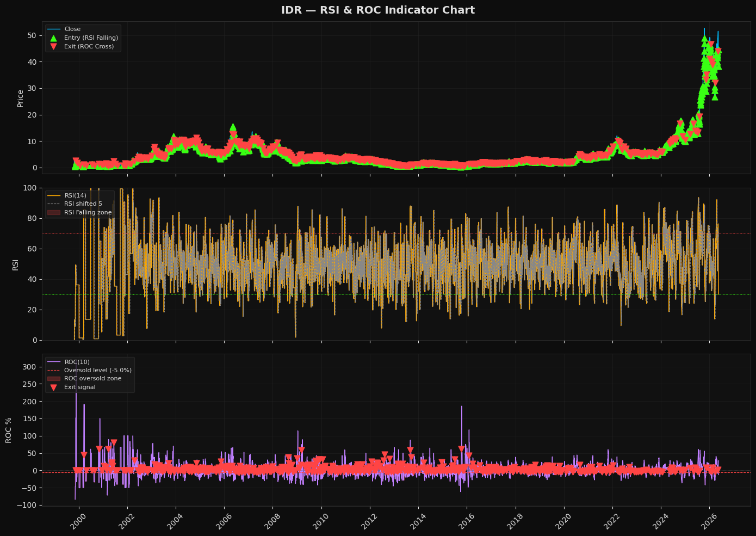This screenshot has width=756, height=536.
Task: Click the 2004 year label on x-axis
Action: [176, 521]
